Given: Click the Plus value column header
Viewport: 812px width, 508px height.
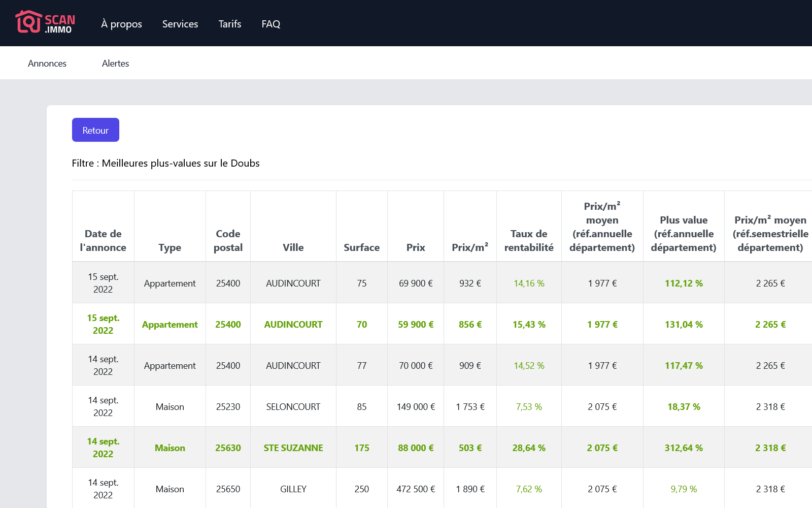Looking at the screenshot, I should 683,234.
